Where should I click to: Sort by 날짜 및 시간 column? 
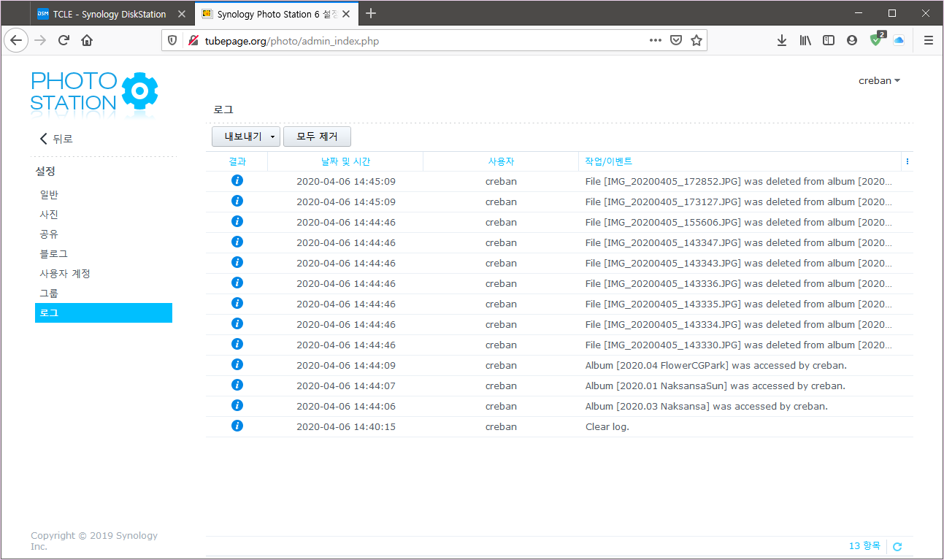[x=345, y=161]
